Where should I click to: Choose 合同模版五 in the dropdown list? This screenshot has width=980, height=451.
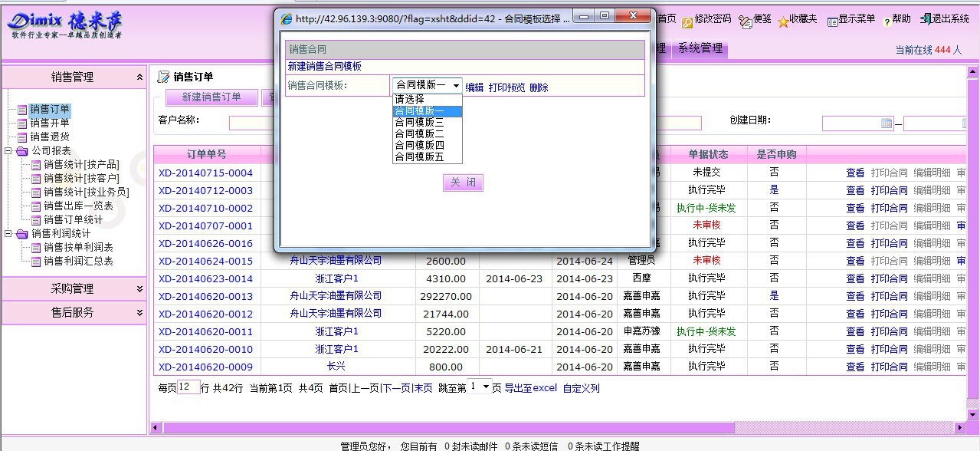pyautogui.click(x=419, y=156)
